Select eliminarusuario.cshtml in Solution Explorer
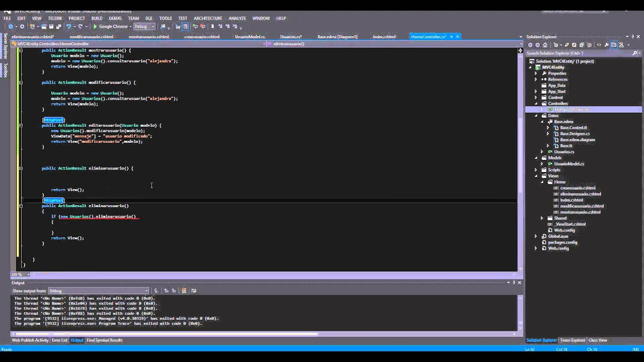The height and width of the screenshot is (362, 644). 581,194
